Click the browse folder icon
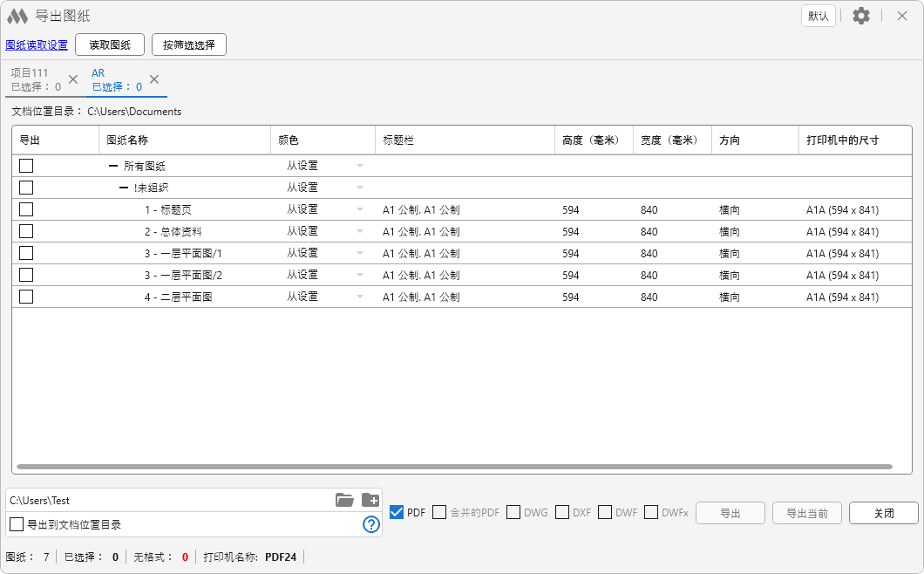This screenshot has width=924, height=574. coord(344,500)
